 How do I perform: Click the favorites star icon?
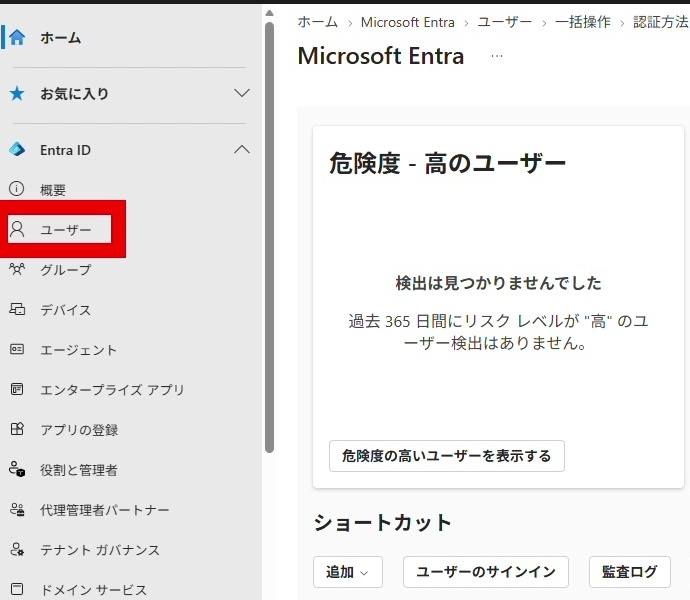click(17, 93)
